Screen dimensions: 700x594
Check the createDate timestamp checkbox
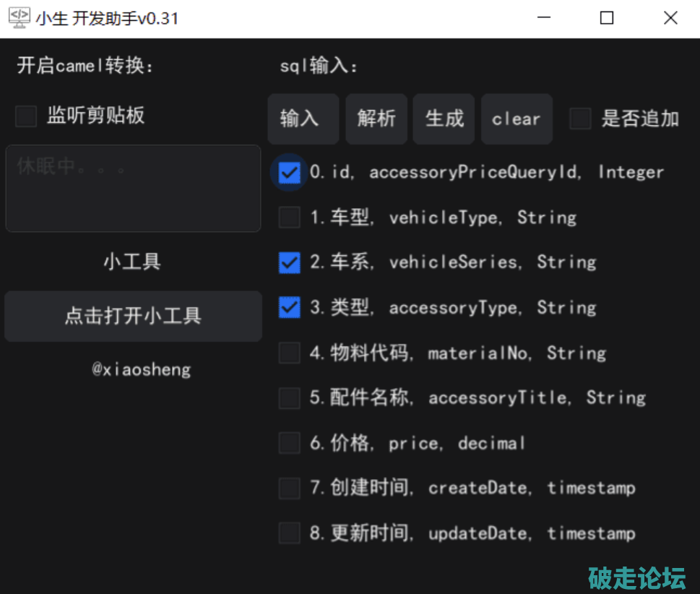[290, 488]
